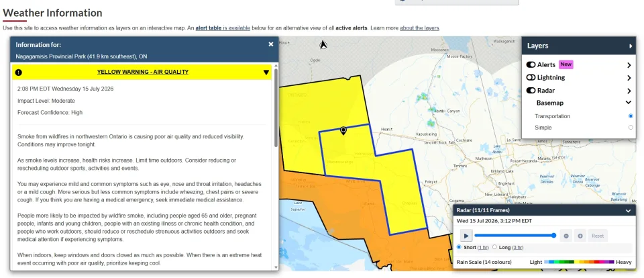
Task: Toggle the Alerts layer switch
Action: (x=531, y=64)
